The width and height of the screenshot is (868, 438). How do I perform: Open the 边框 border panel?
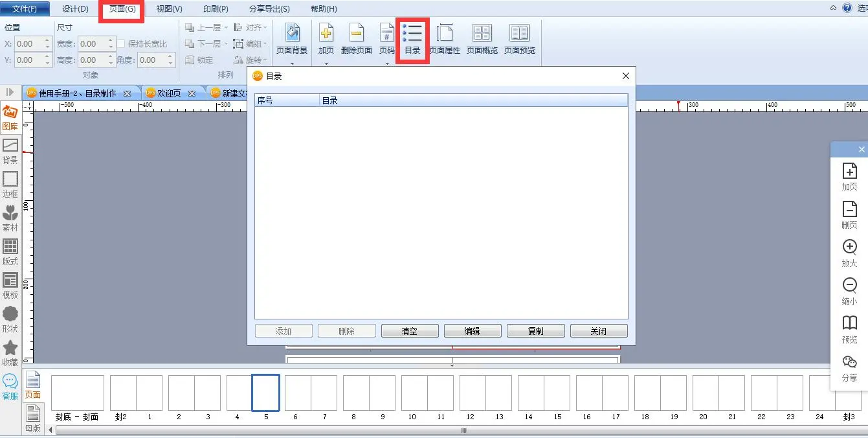coord(10,185)
